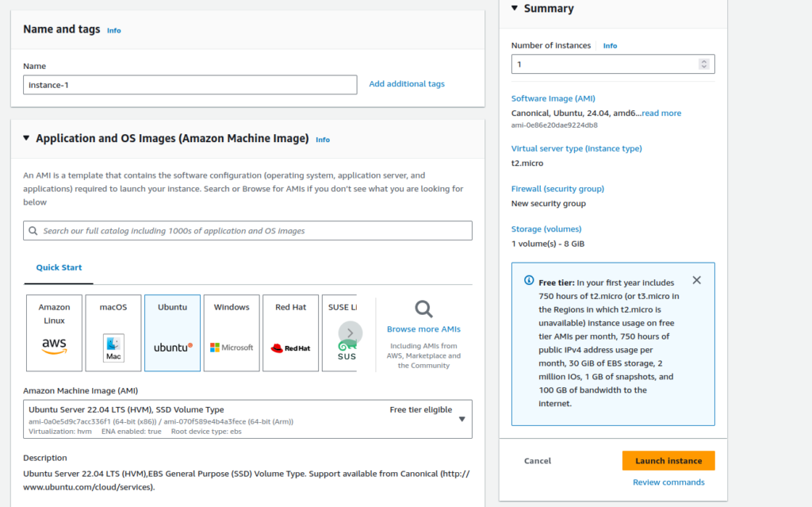Viewport: 812px width, 507px height.
Task: Adjust the Number of instances stepper
Action: coord(703,64)
